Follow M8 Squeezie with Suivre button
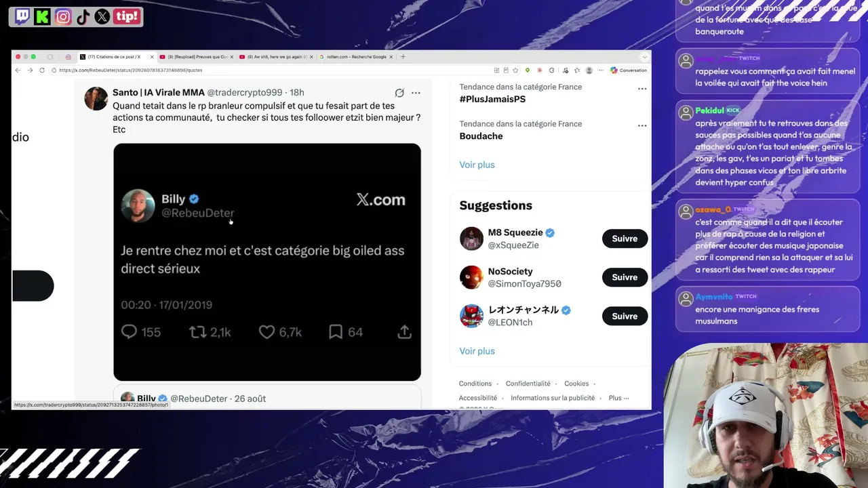 (625, 239)
